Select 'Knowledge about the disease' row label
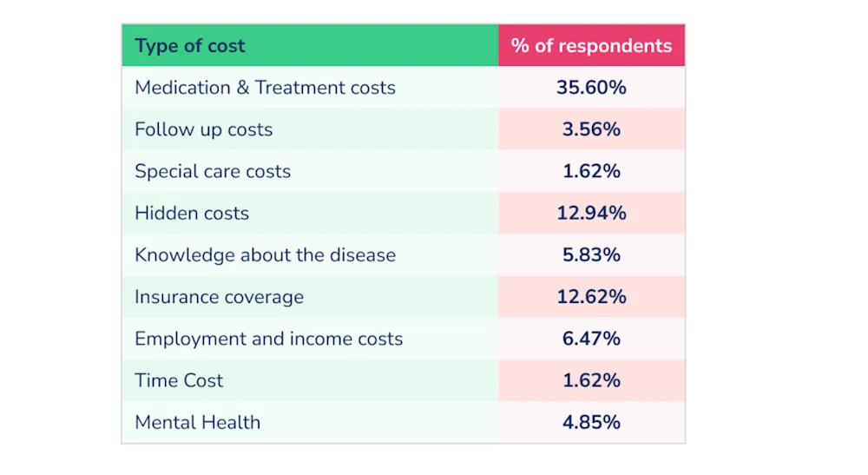Viewport: 868px width, 475px height. tap(265, 255)
